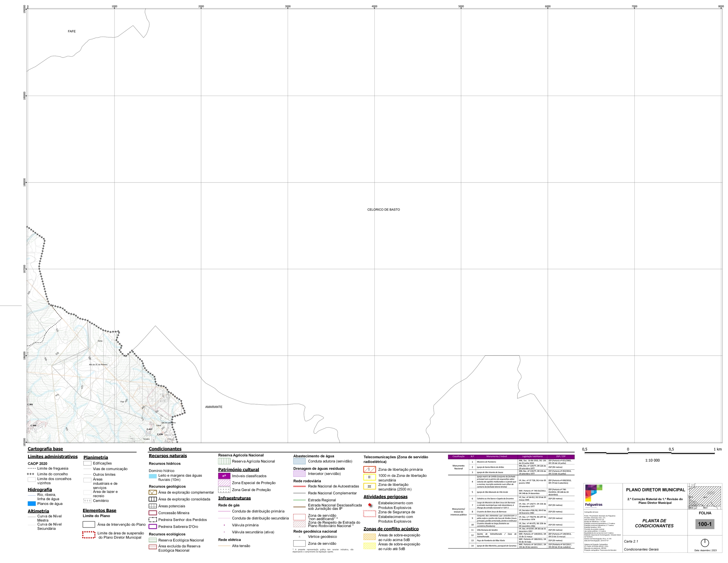This screenshot has height=563, width=728.
Task: Click the FOLHA 100-1 sheet number box
Action: (x=705, y=524)
